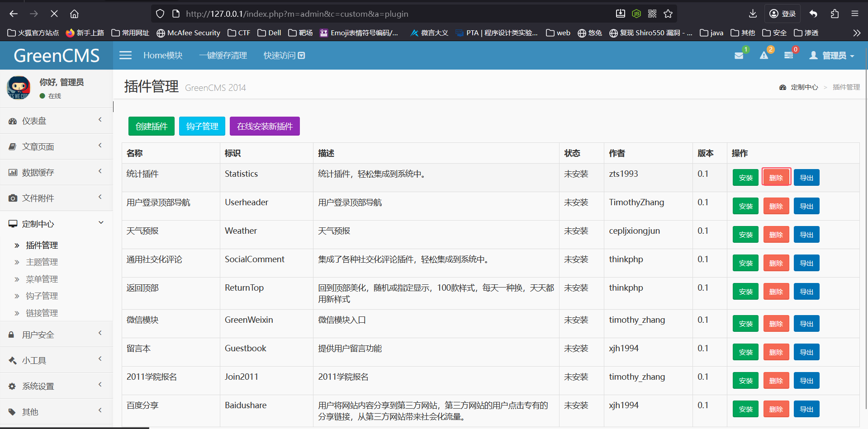Stop page loading with X button
This screenshot has width=868, height=429.
tap(54, 14)
